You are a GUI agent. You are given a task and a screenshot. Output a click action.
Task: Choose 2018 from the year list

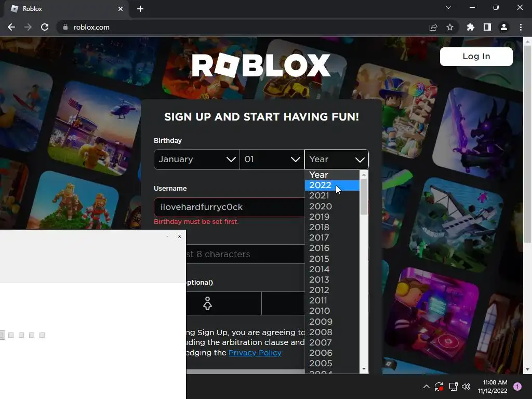coord(332,228)
